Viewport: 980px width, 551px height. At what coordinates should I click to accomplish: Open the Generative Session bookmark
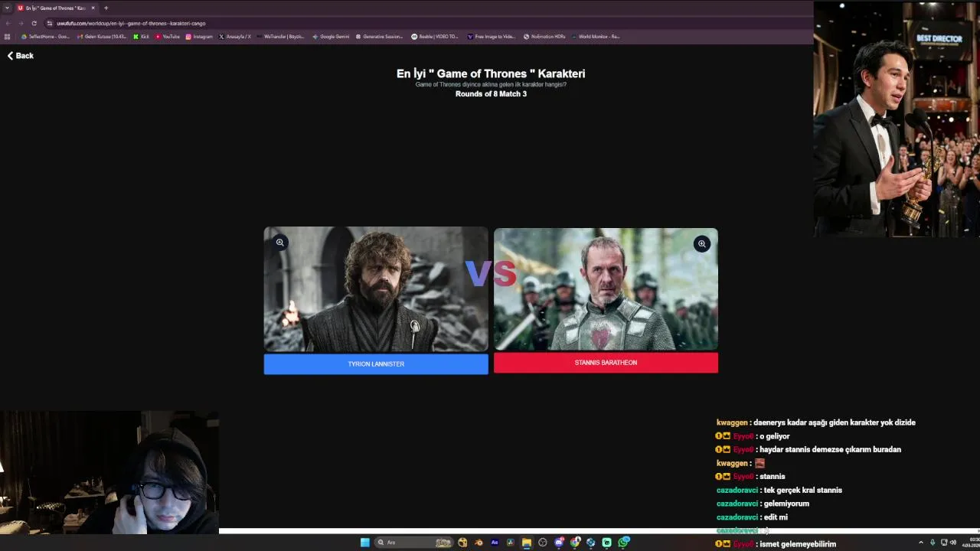pyautogui.click(x=380, y=37)
